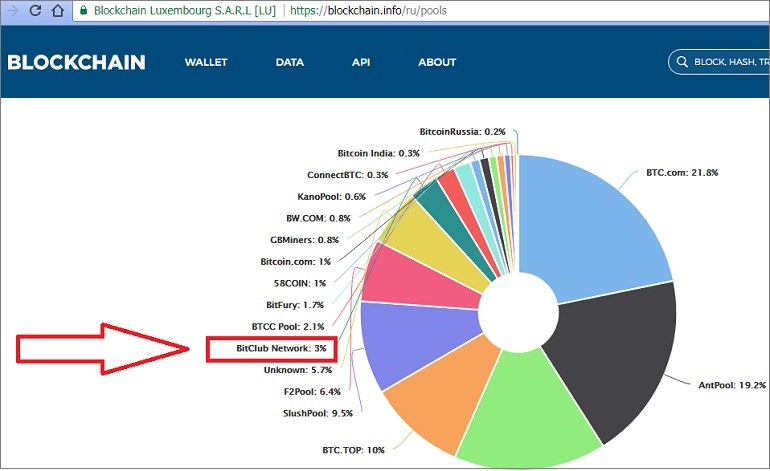Image resolution: width=770 pixels, height=471 pixels.
Task: Click the magnifier search icon
Action: point(682,62)
